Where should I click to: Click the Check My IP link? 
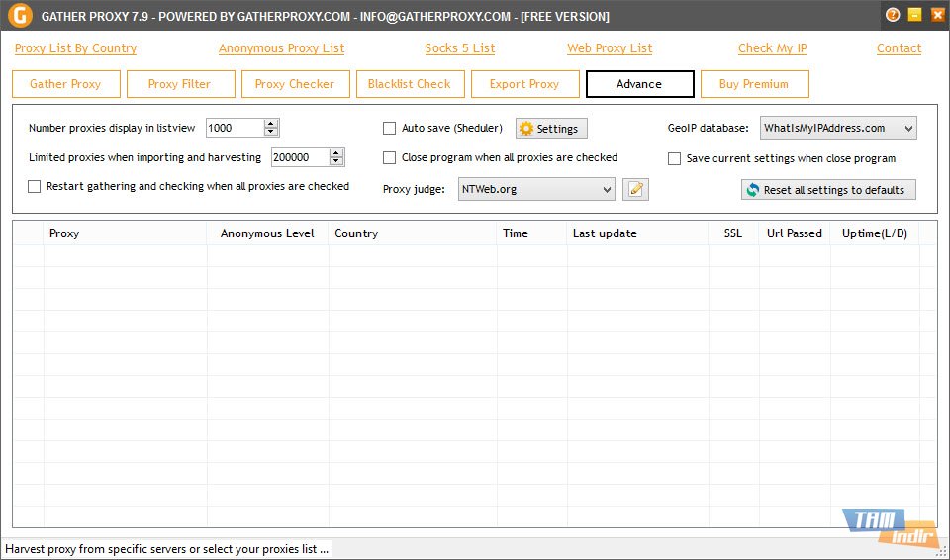[773, 48]
